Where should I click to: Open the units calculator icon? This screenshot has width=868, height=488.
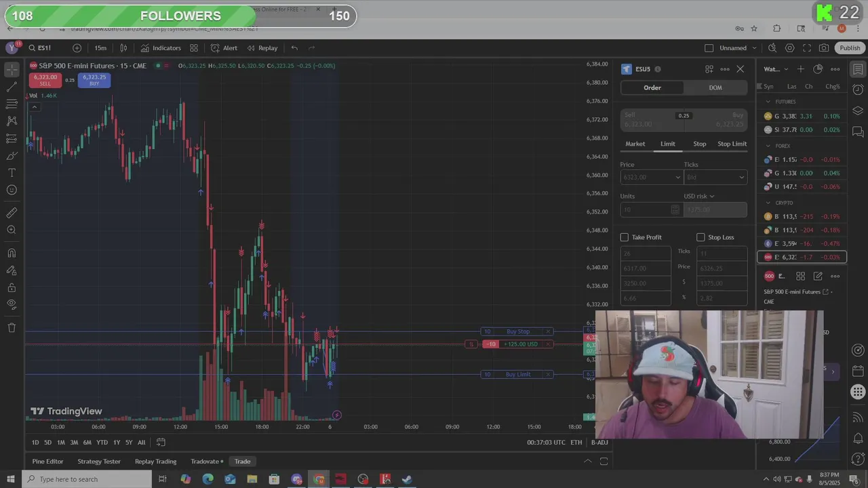pyautogui.click(x=675, y=210)
